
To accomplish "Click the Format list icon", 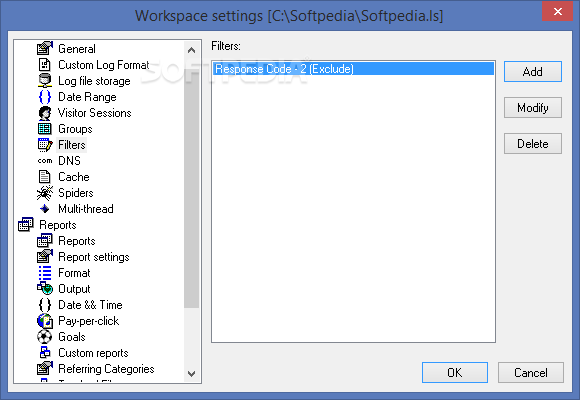I will [x=45, y=273].
